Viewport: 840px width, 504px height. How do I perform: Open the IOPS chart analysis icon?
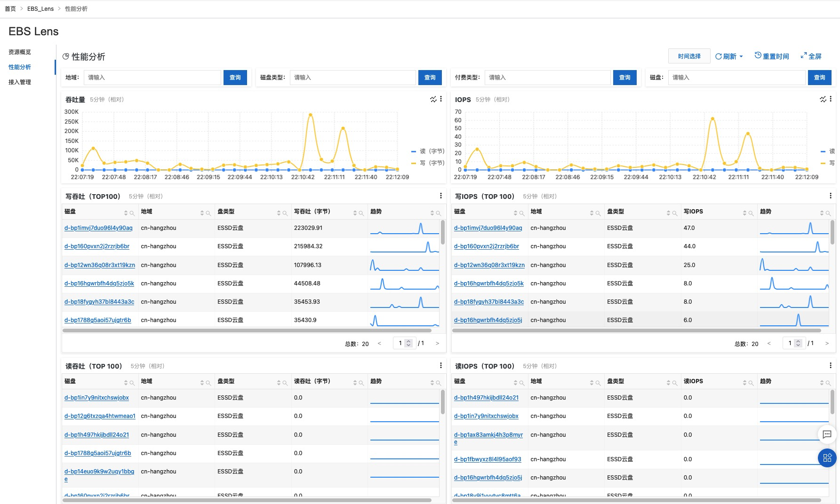(x=823, y=99)
